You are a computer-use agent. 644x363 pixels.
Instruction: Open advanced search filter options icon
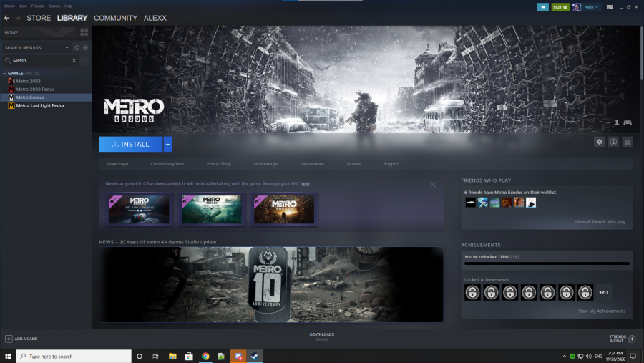click(84, 61)
